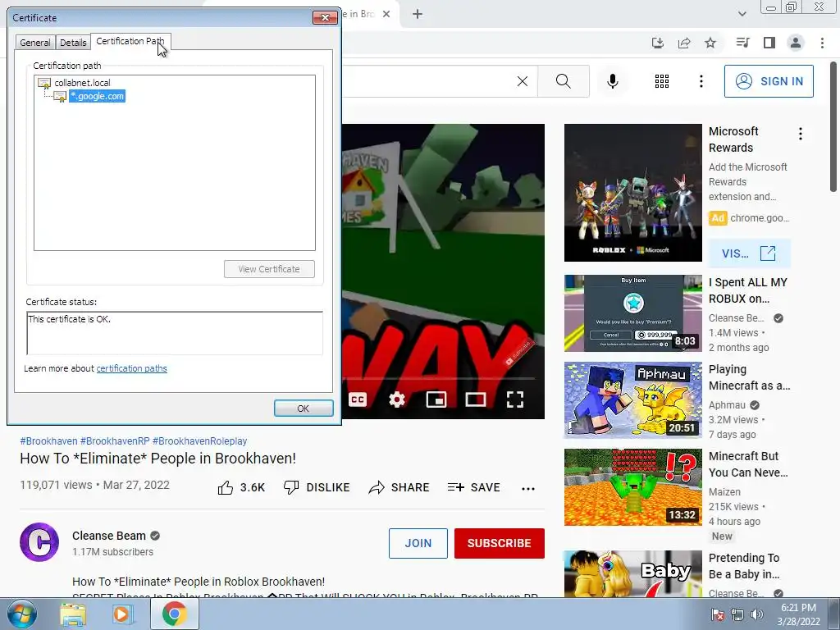Click the SHARE button under the video

[399, 487]
